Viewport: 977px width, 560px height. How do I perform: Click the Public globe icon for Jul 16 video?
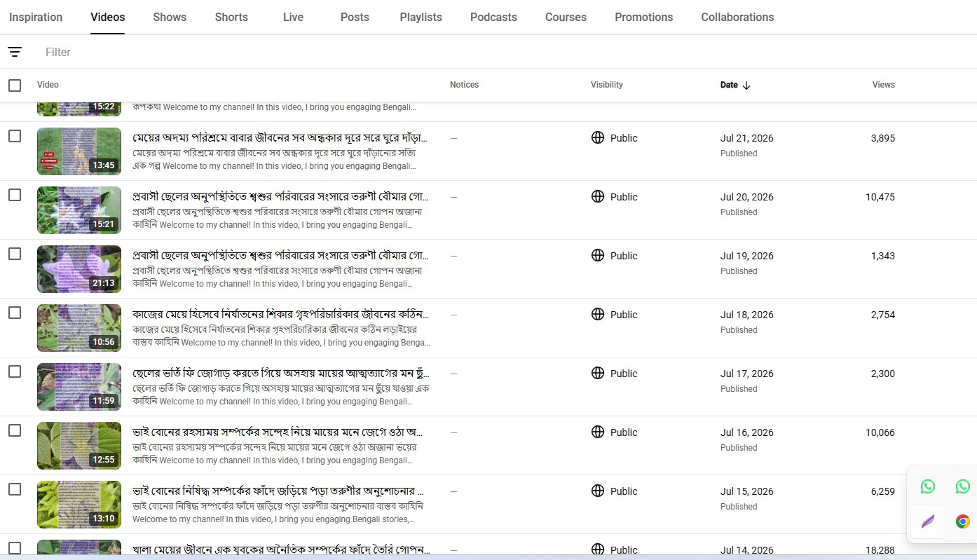pyautogui.click(x=598, y=432)
